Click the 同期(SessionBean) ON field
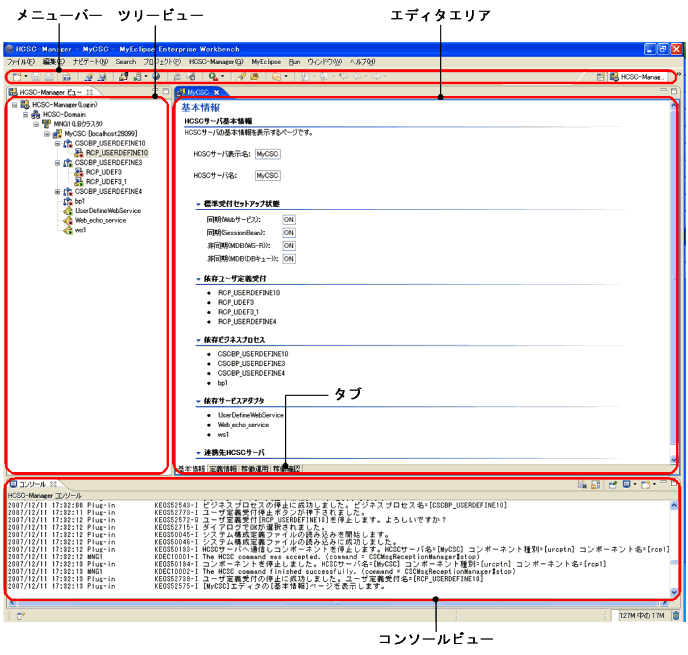The height and width of the screenshot is (655, 688). pos(289,233)
